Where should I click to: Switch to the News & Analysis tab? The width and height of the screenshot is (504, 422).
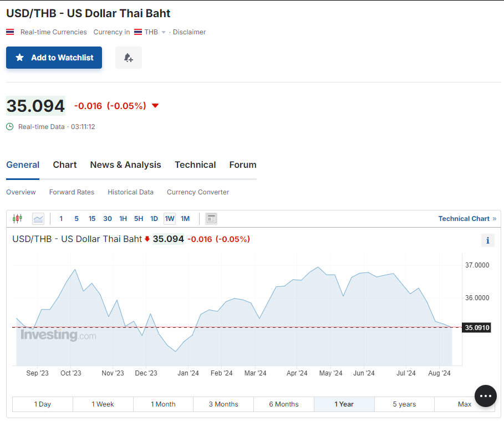pyautogui.click(x=125, y=165)
